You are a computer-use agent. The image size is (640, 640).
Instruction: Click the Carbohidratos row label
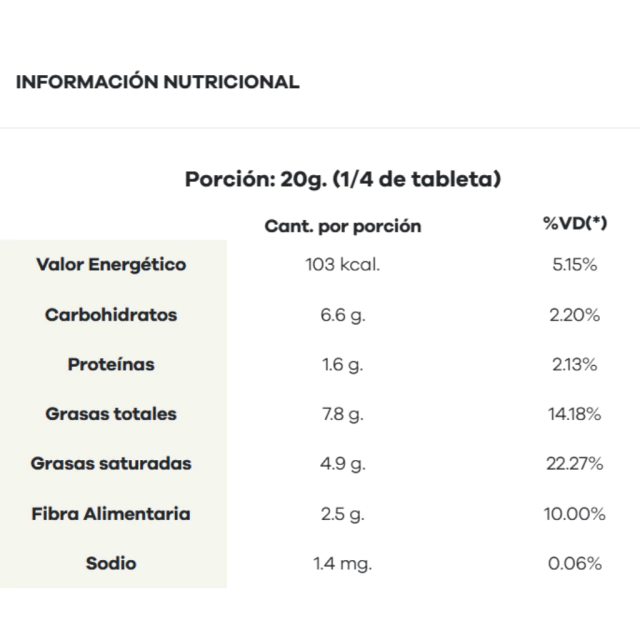[111, 315]
